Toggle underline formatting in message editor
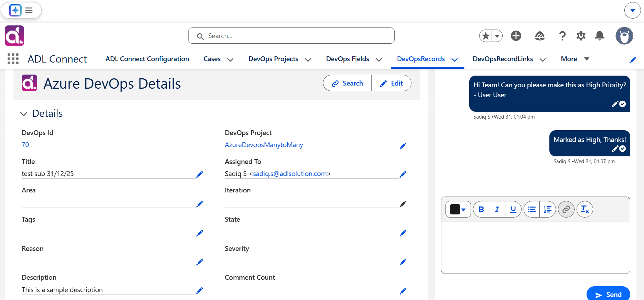The image size is (644, 300). tap(513, 209)
